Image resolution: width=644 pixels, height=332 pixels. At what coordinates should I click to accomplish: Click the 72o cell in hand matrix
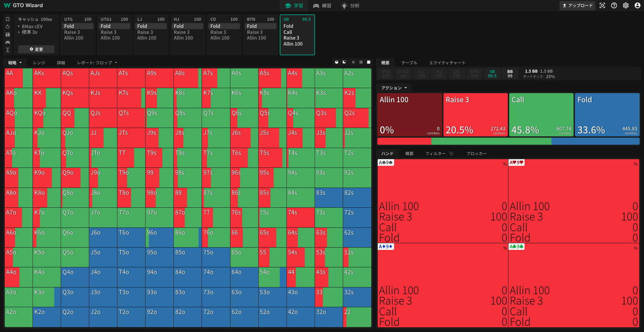click(x=216, y=317)
